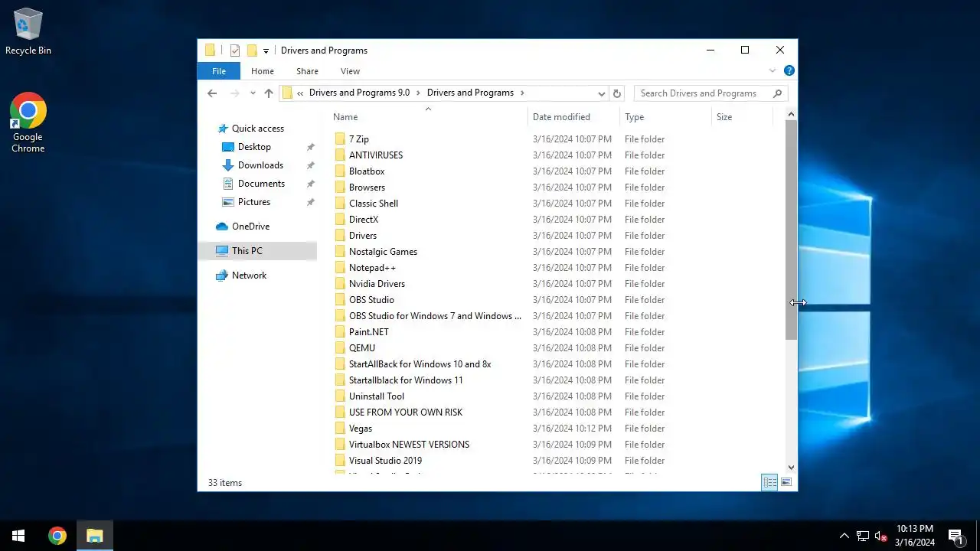This screenshot has height=551, width=980.
Task: Open the blue Help question mark icon
Action: [789, 70]
